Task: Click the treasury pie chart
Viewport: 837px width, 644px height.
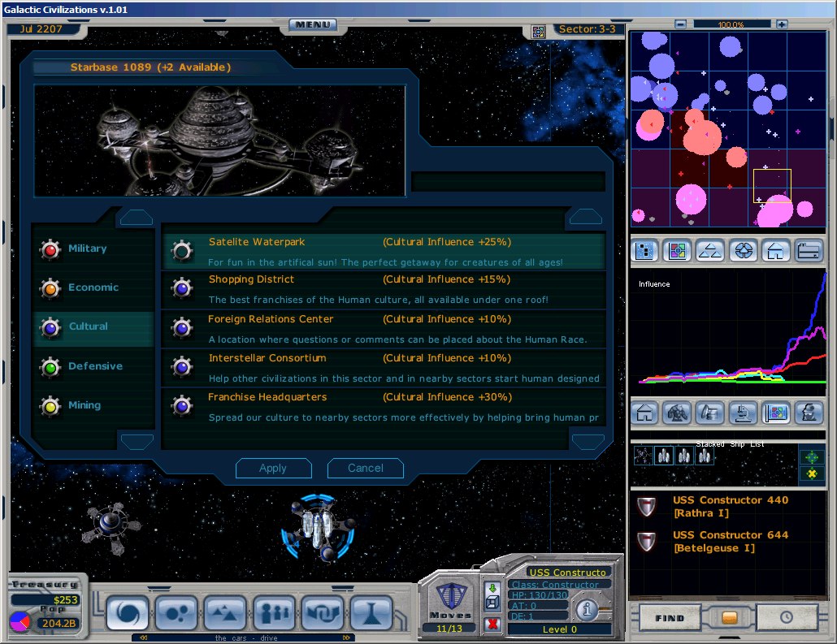Action: (20, 621)
